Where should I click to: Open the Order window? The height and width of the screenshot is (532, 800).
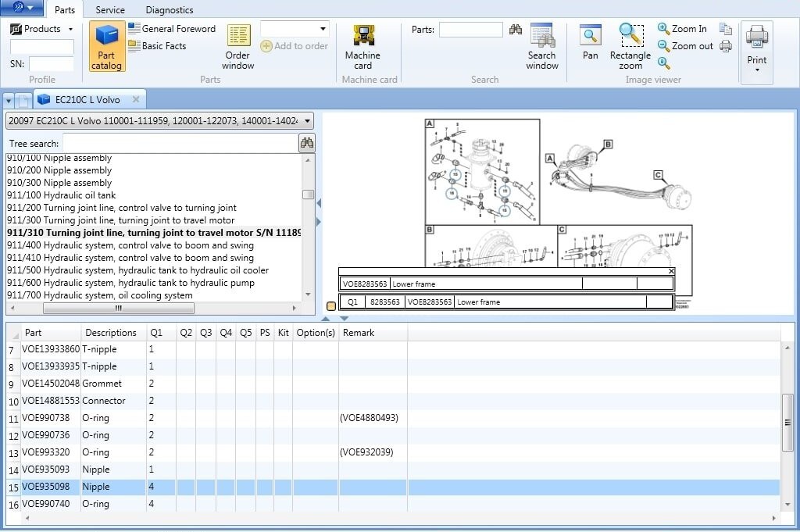point(238,46)
